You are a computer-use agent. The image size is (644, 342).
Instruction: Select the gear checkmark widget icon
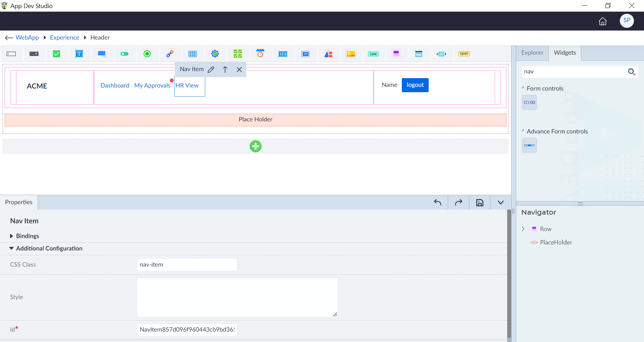pyautogui.click(x=215, y=54)
